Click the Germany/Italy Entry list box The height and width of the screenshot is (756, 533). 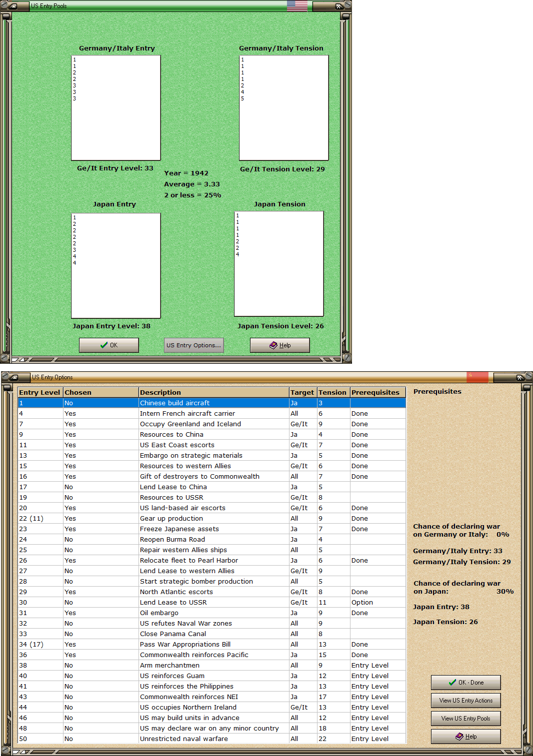[116, 108]
